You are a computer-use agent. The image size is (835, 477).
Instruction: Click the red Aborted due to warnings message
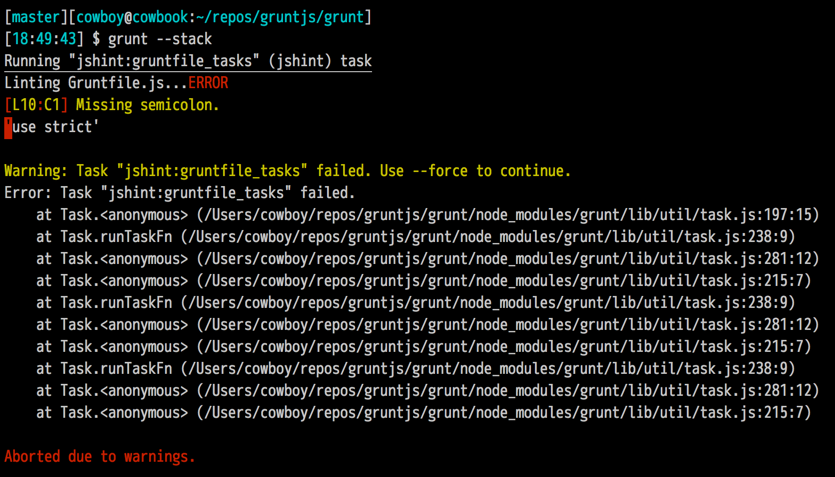100,456
